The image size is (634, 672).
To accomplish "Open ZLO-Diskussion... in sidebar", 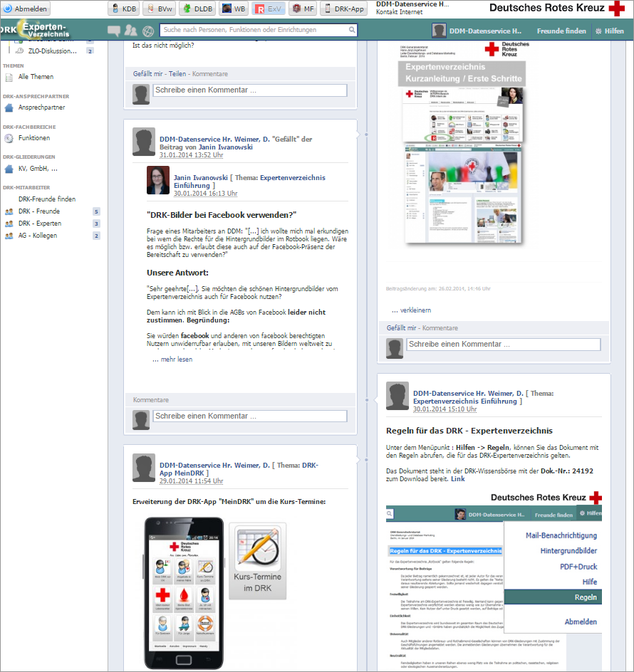I will point(52,51).
